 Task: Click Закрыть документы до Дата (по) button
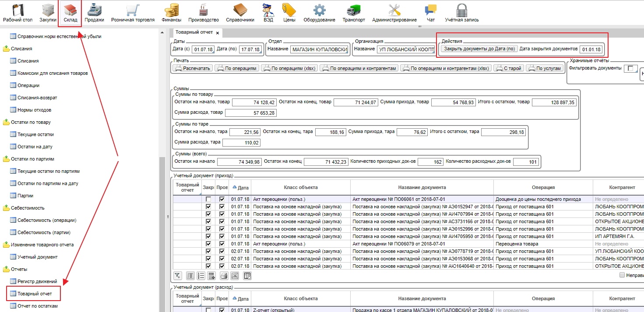(479, 49)
